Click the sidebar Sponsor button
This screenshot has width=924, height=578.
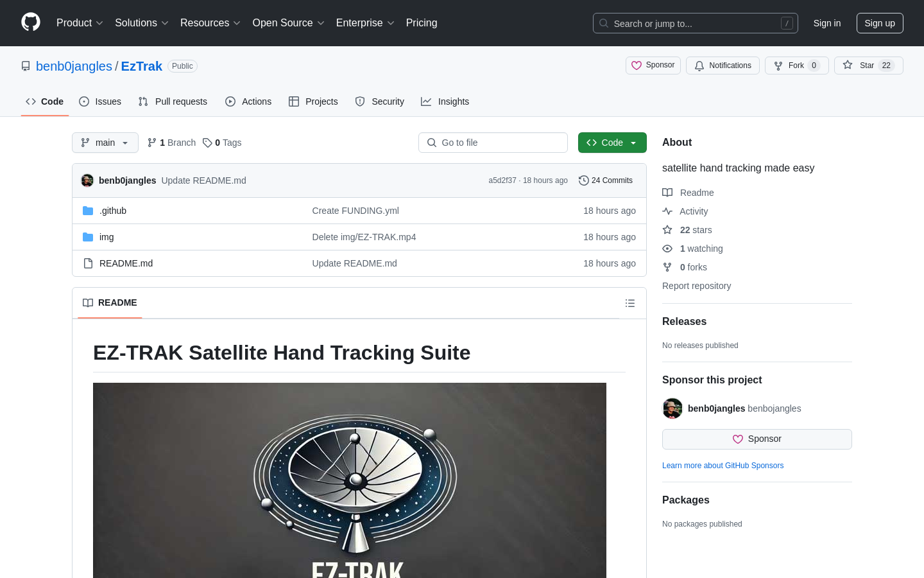(x=757, y=439)
